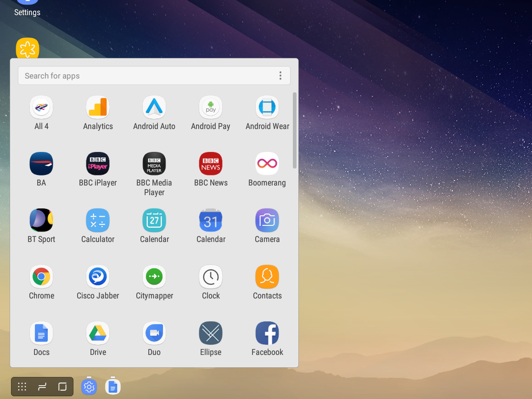Launch Cisco Jabber
The height and width of the screenshot is (399, 532).
[98, 276]
